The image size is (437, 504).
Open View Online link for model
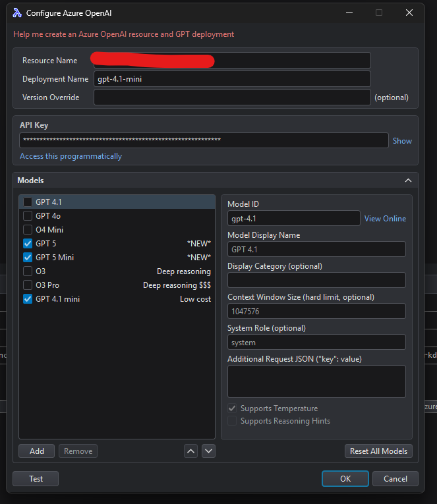click(x=385, y=219)
